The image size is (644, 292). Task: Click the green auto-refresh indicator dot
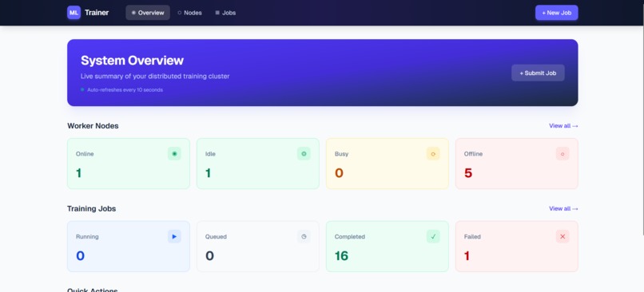tap(82, 89)
